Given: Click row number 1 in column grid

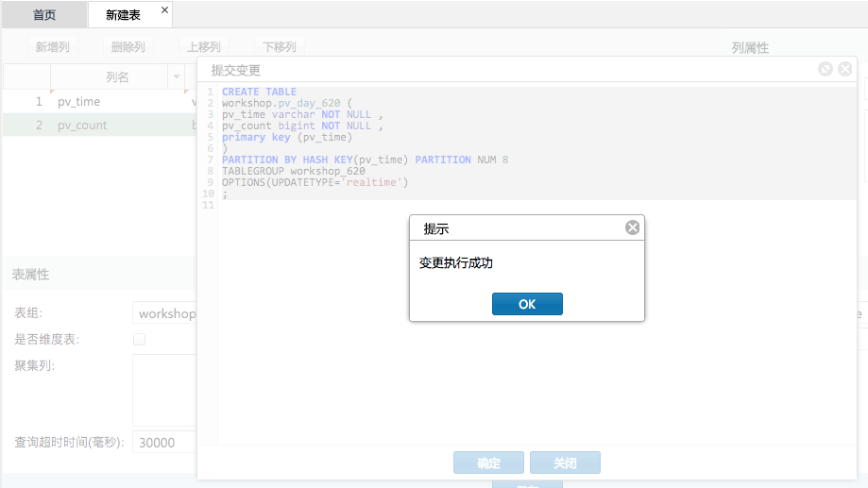Looking at the screenshot, I should click(39, 102).
